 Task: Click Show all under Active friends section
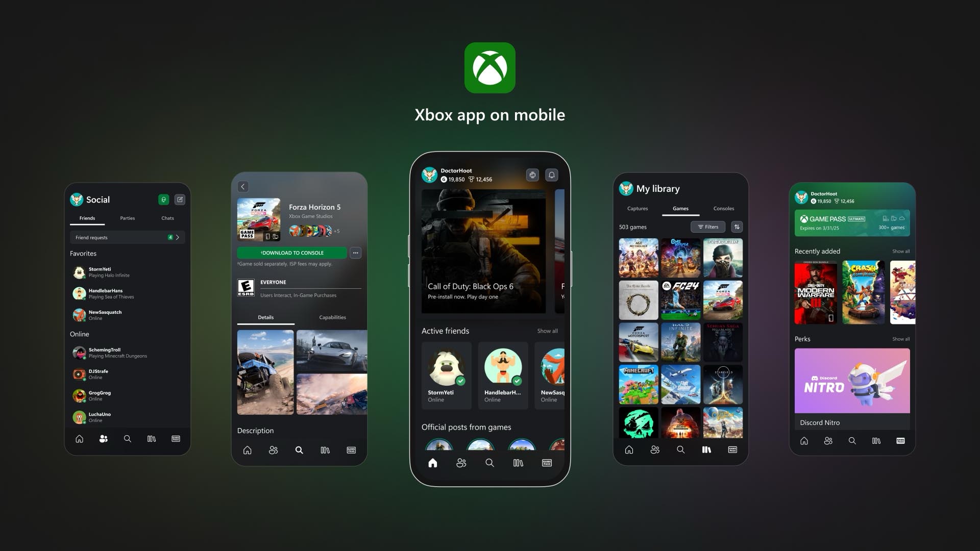547,331
